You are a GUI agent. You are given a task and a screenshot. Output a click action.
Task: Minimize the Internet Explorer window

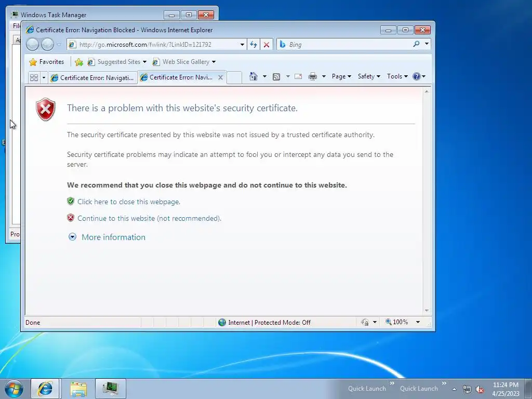(x=389, y=30)
